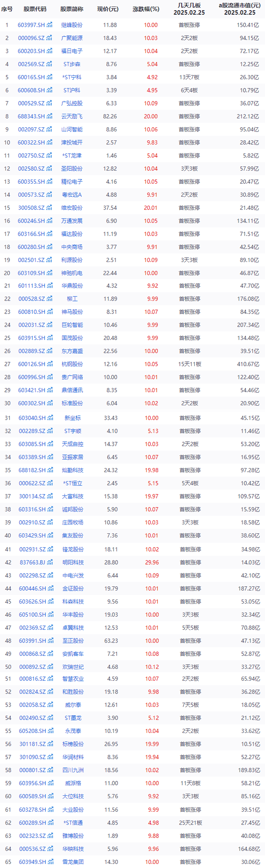Click the 000573.SZ stock code
This screenshot has width=265, height=868.
[x=31, y=195]
